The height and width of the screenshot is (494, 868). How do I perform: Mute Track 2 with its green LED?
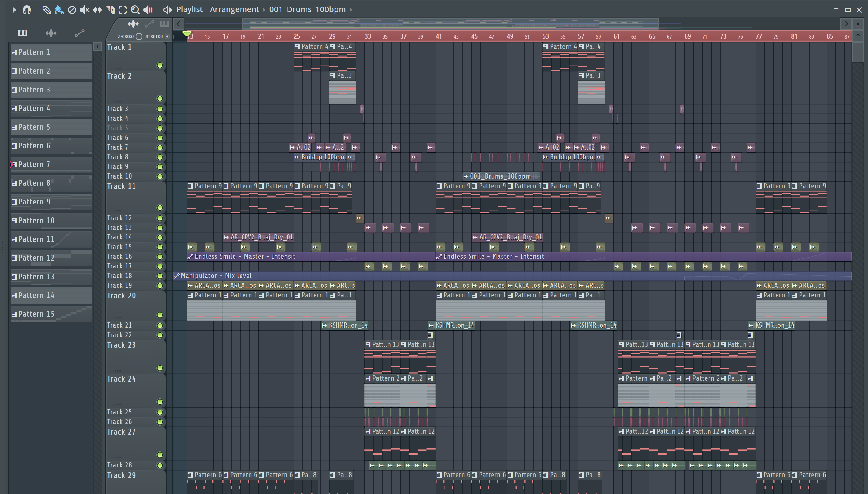point(160,98)
